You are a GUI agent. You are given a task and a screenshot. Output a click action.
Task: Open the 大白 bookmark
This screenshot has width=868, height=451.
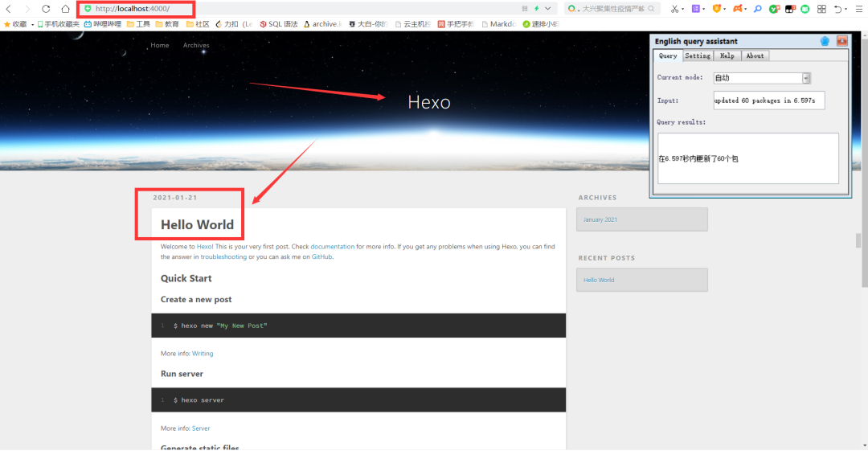(368, 24)
